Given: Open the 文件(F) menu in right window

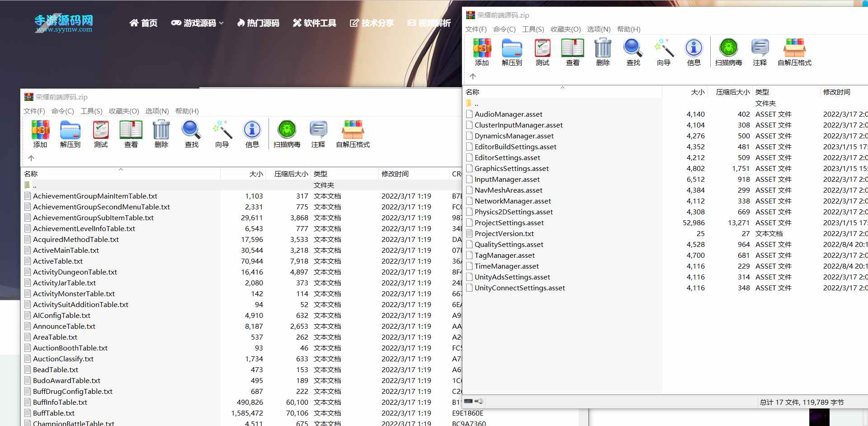Looking at the screenshot, I should pyautogui.click(x=476, y=29).
